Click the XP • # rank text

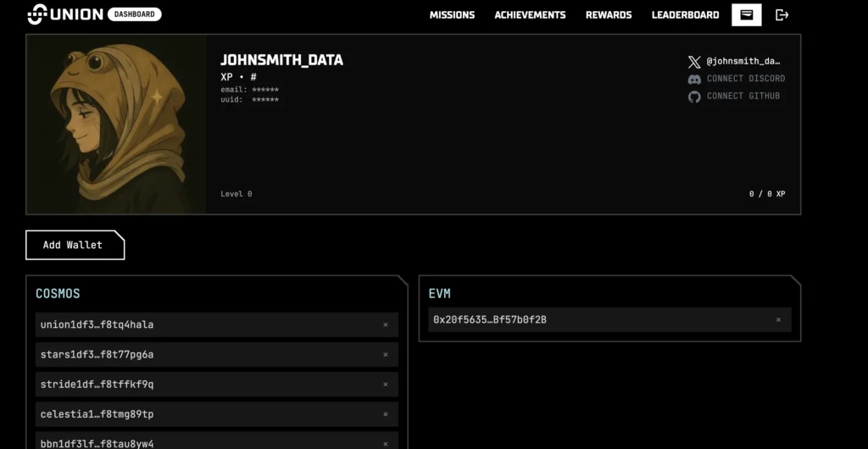(x=238, y=77)
